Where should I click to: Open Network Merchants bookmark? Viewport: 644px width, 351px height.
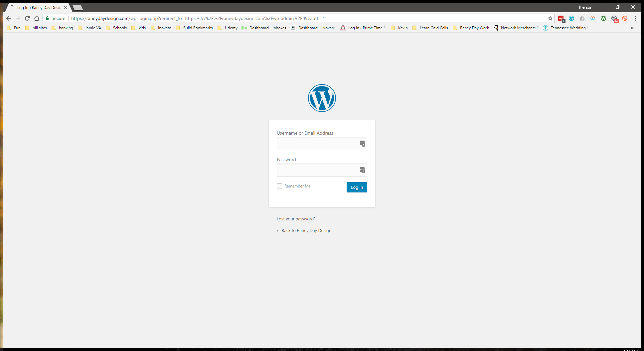tap(516, 28)
